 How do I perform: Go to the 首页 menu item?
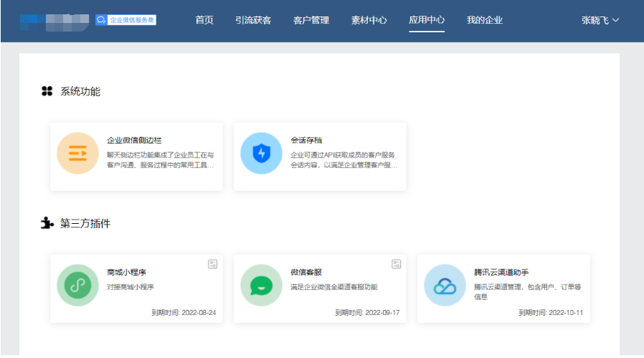(204, 20)
